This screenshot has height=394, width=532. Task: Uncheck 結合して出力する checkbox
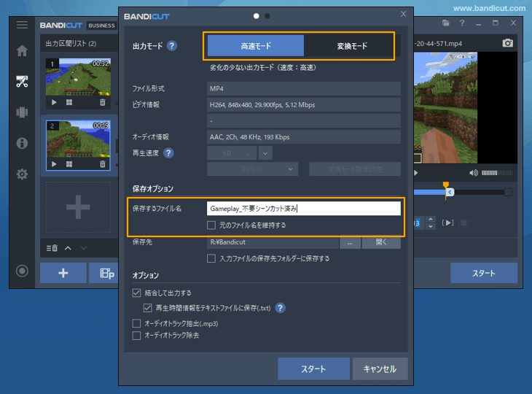coord(136,293)
